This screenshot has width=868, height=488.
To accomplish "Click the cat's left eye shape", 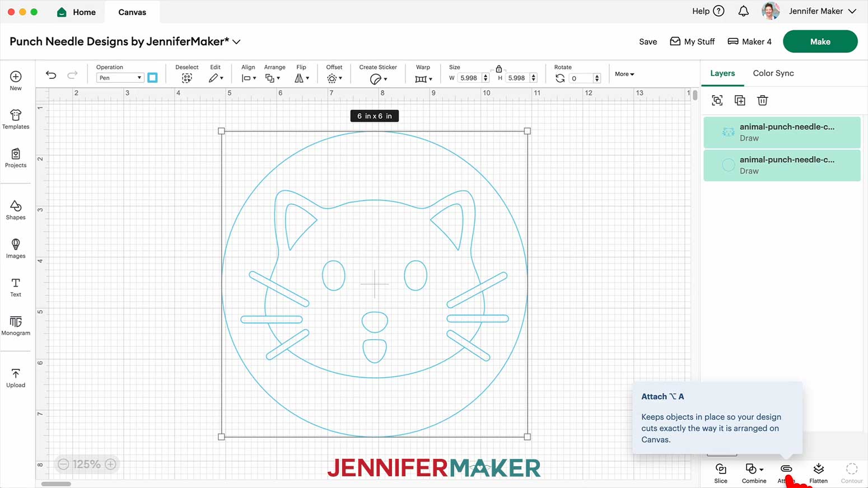I will tap(334, 275).
